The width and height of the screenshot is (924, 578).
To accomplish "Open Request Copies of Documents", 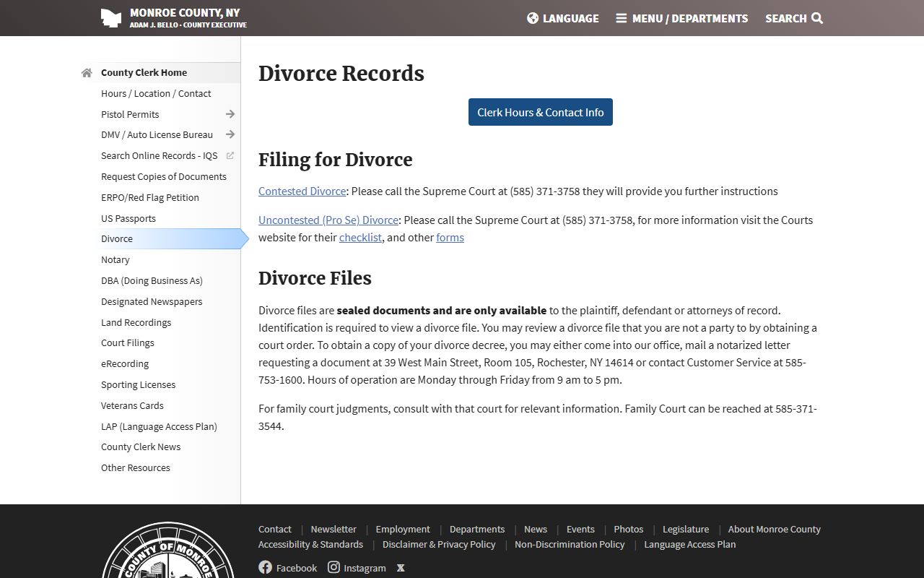I will (x=164, y=176).
